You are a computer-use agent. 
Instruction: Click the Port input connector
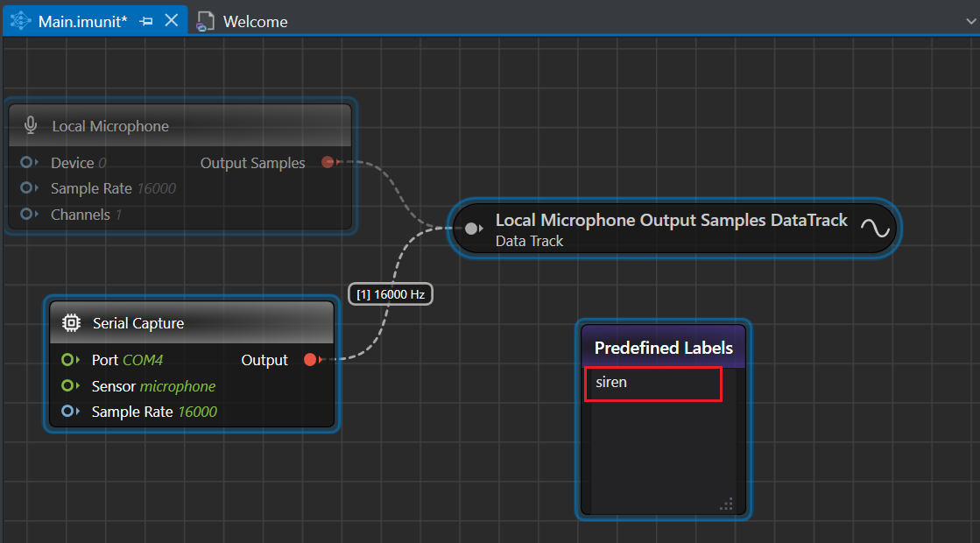point(70,360)
